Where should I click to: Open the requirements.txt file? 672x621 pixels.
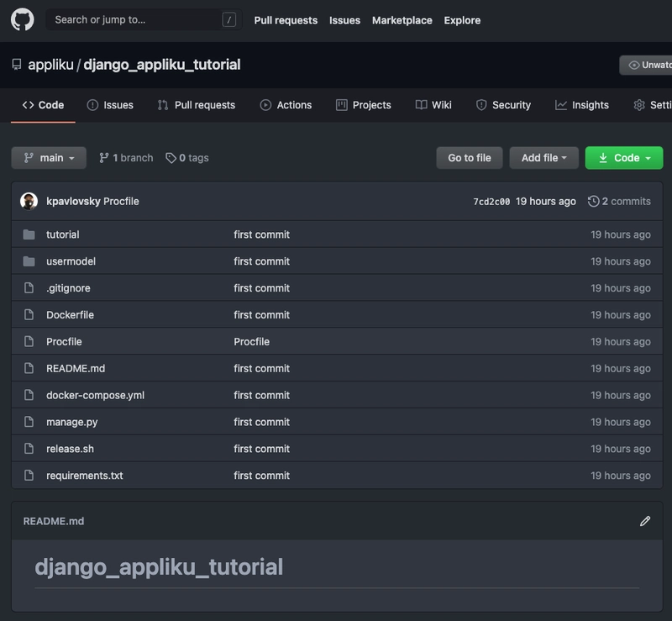click(x=85, y=475)
